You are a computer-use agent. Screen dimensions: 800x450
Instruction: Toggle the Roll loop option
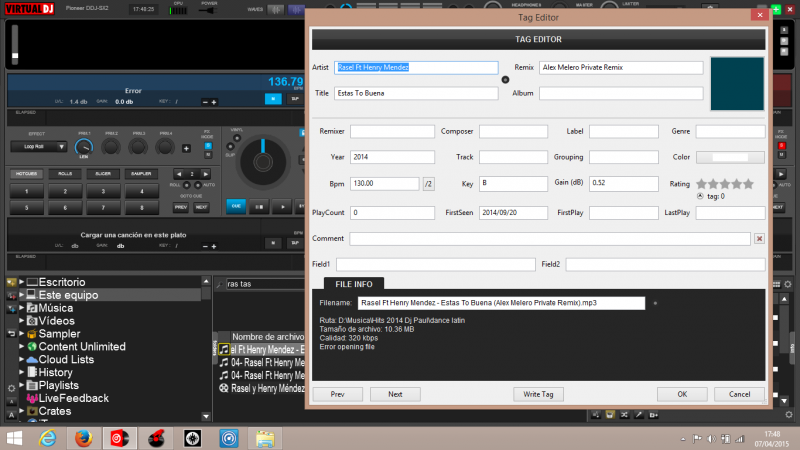(x=187, y=185)
